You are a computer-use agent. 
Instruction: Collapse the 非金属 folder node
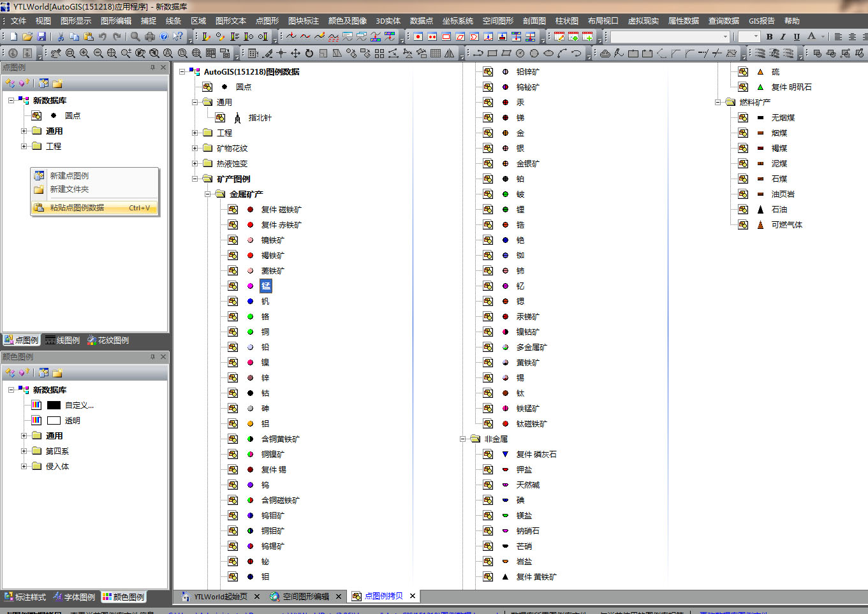(463, 439)
